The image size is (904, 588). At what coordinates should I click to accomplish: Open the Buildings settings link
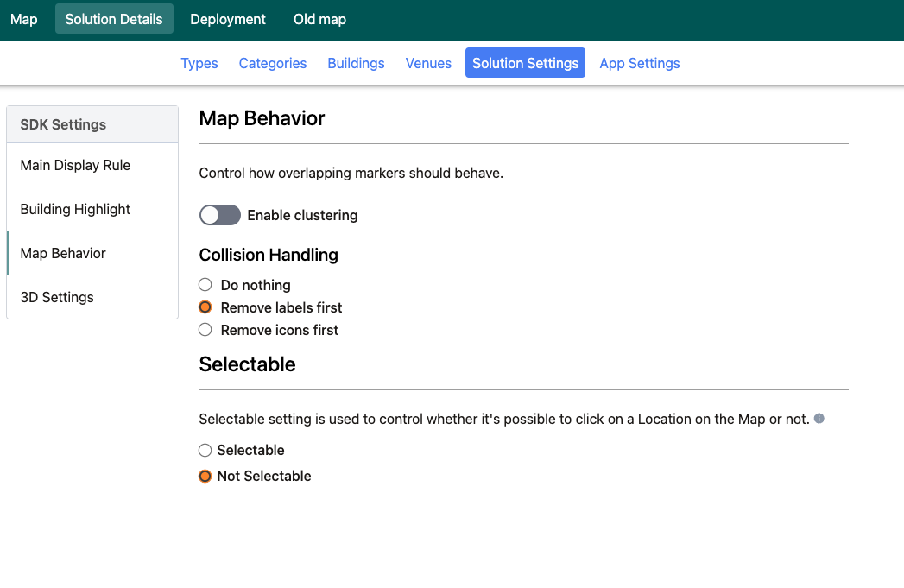(356, 63)
